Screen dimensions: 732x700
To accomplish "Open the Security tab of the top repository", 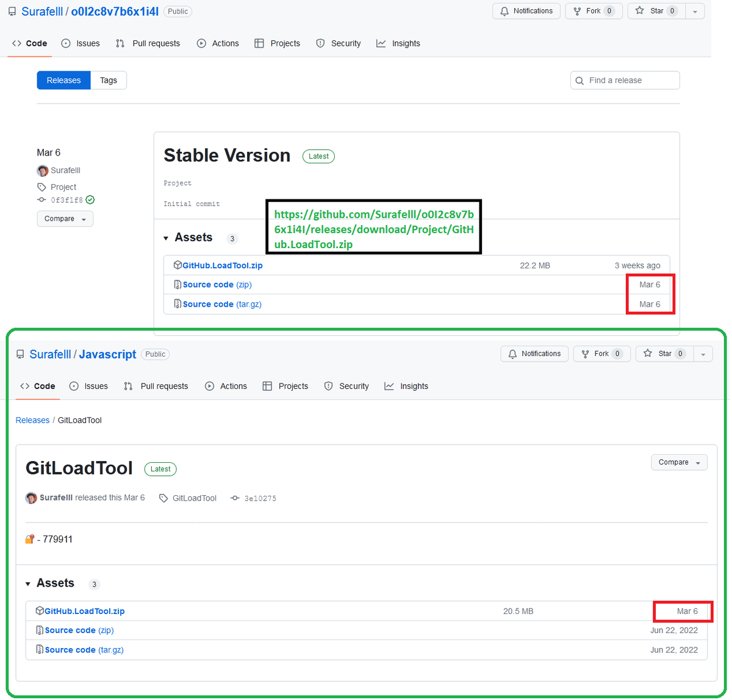I will click(x=339, y=43).
